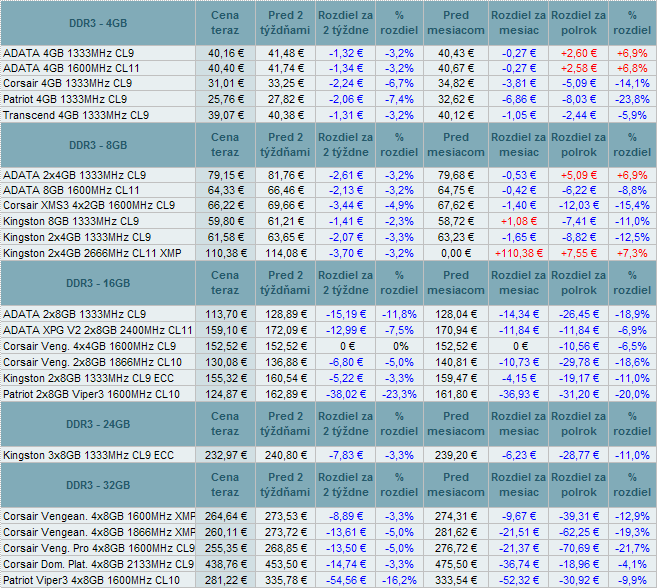Select the DDR3 - 8GB section header
This screenshot has width=657, height=588.
(x=98, y=145)
